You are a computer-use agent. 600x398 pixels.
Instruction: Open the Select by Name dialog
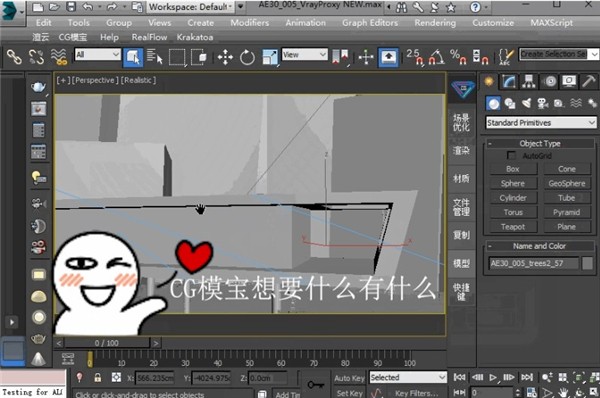155,57
